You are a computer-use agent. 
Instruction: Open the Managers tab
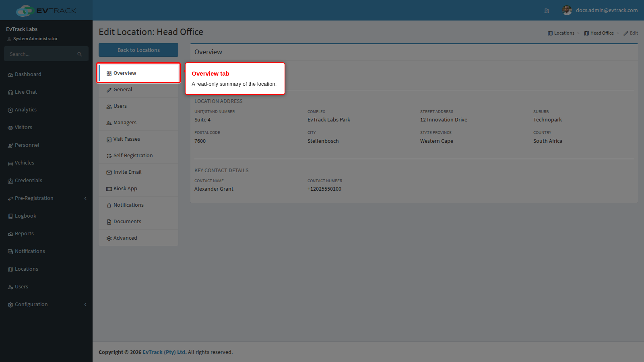pyautogui.click(x=138, y=123)
